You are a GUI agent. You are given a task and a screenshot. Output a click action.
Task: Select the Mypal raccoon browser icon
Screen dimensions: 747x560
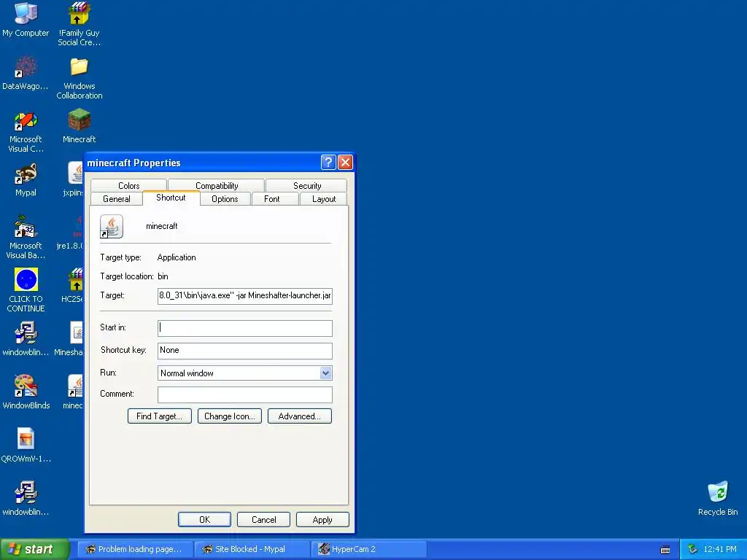coord(26,174)
